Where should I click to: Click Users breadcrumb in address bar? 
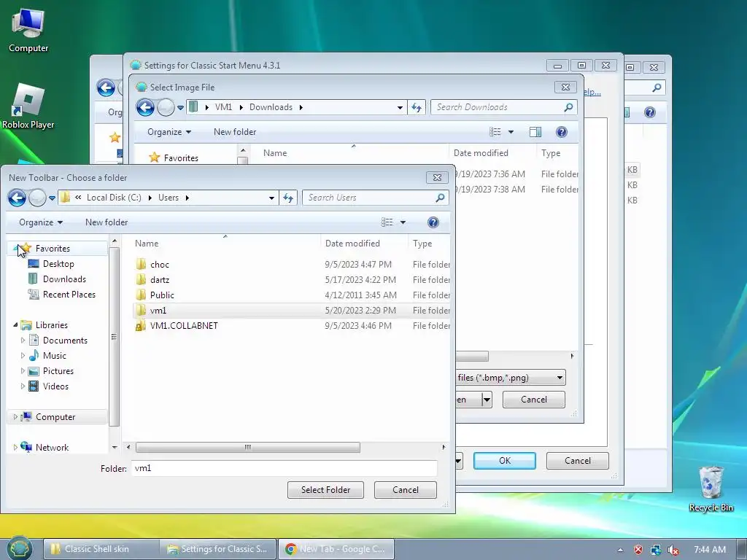tap(169, 198)
